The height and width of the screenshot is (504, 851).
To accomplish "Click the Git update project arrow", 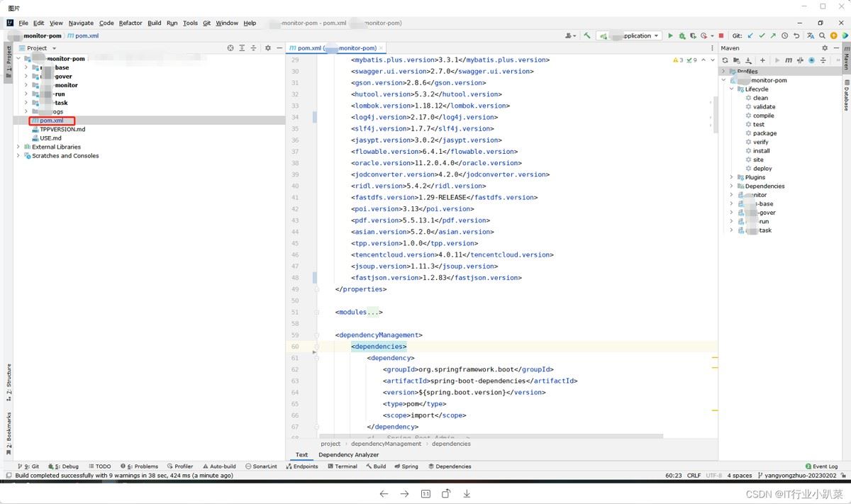I will tap(751, 35).
